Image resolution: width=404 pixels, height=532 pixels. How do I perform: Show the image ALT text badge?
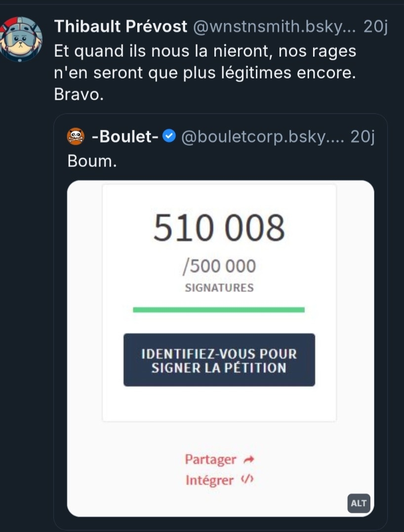[x=359, y=503]
